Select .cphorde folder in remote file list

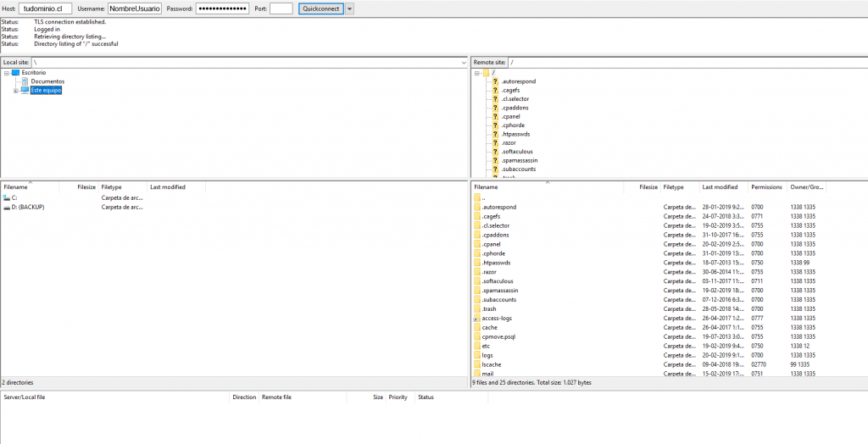click(x=493, y=253)
